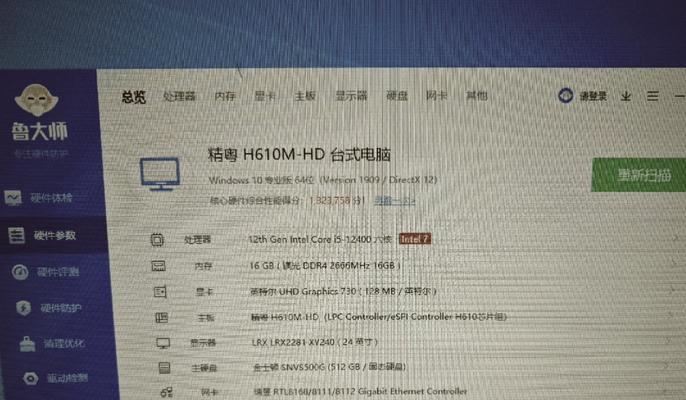Expand the 主硬盘 row chevron
This screenshot has width=686, height=400.
click(667, 365)
